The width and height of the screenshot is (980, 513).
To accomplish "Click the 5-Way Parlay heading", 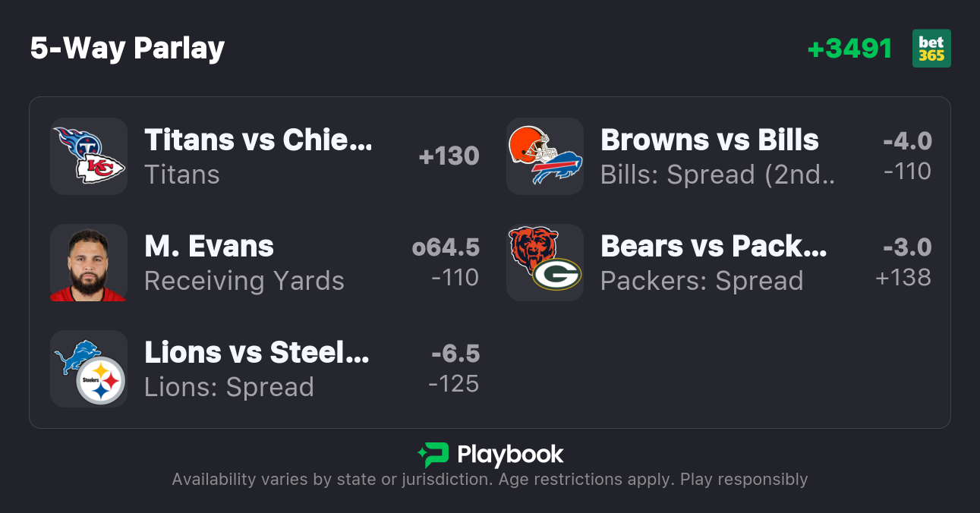I will 128,49.
